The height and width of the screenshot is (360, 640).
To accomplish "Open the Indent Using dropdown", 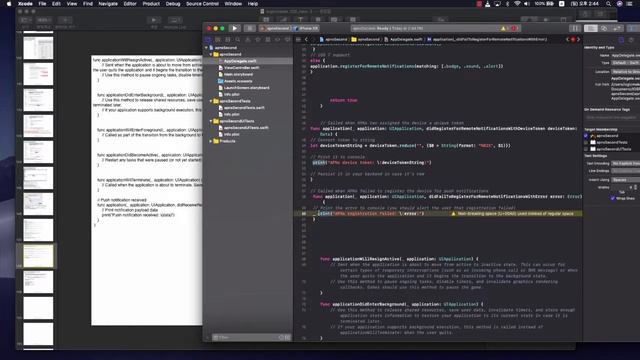I will point(625,180).
